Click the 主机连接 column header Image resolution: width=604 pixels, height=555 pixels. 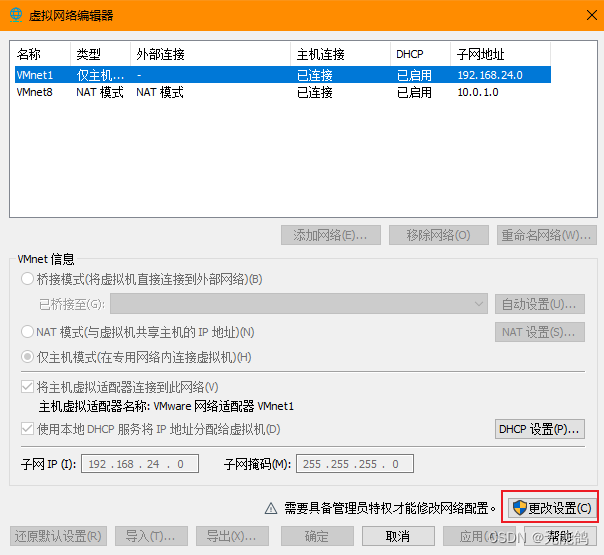(340, 54)
